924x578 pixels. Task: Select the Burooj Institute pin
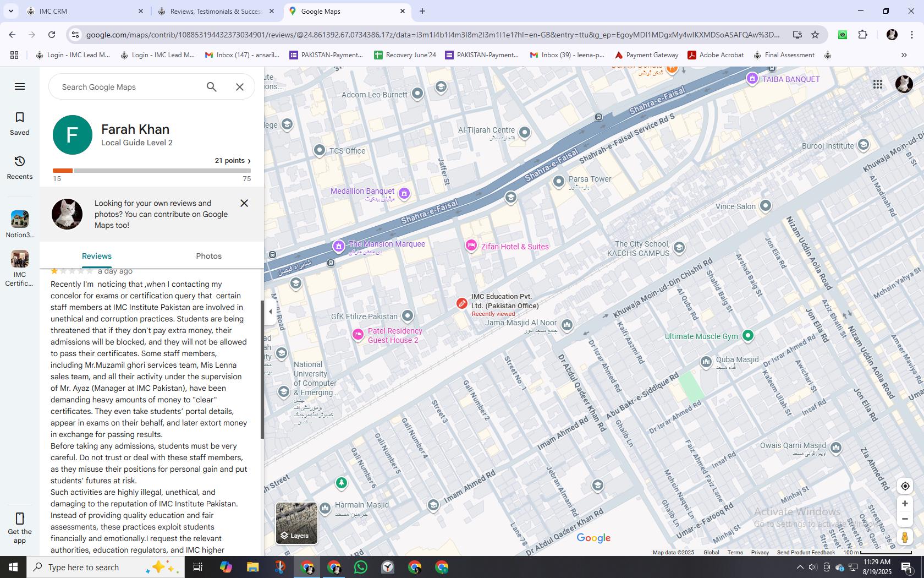tap(864, 145)
